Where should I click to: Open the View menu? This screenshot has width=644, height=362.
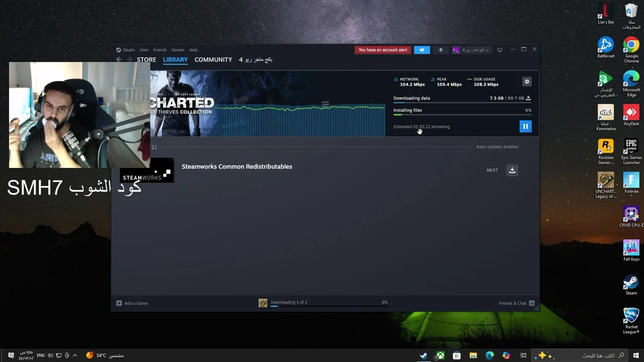click(144, 50)
